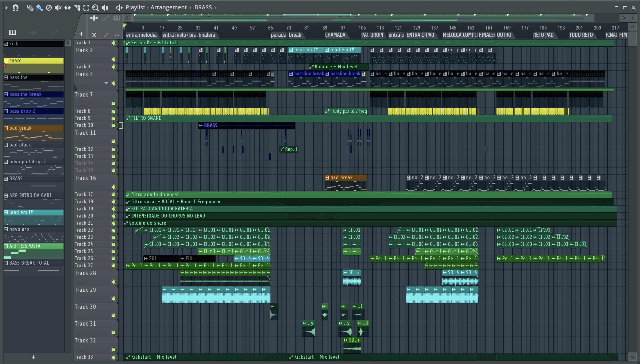Activate the Zoom magnifier tool
Viewport: 640px width, 364px height.
coord(95,8)
